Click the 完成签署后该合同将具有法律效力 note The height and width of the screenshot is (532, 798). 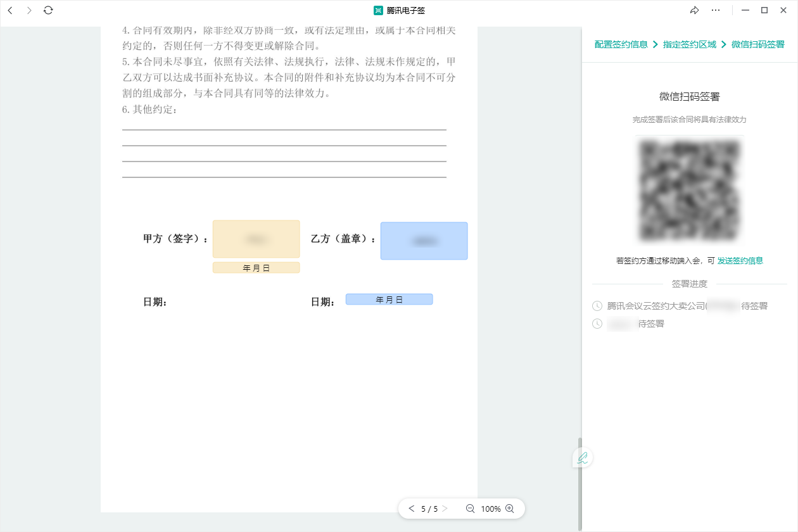coord(690,120)
